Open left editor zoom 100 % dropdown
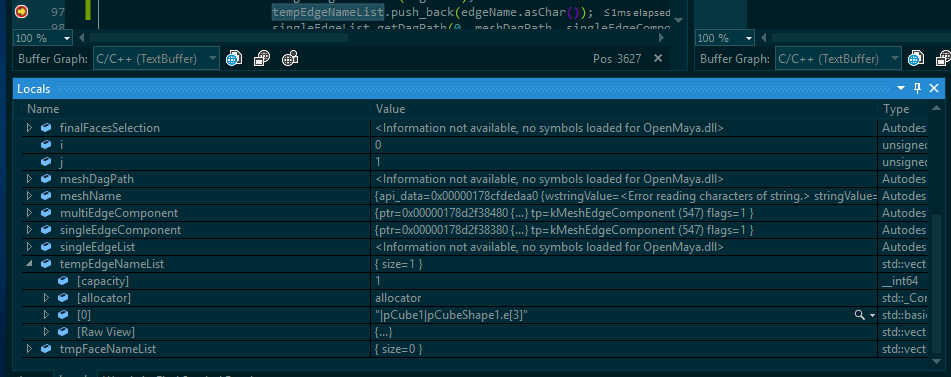Image resolution: width=951 pixels, height=377 pixels. tap(66, 38)
